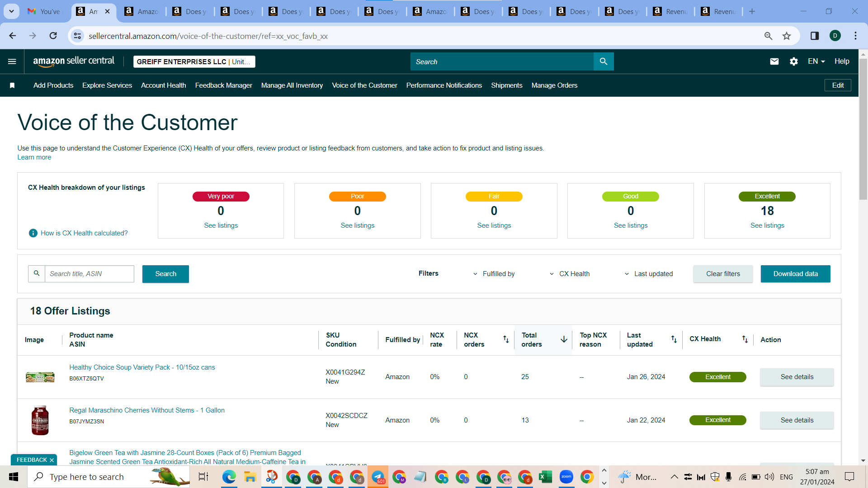See listings under Very poor
This screenshot has height=488, width=868.
pyautogui.click(x=221, y=225)
